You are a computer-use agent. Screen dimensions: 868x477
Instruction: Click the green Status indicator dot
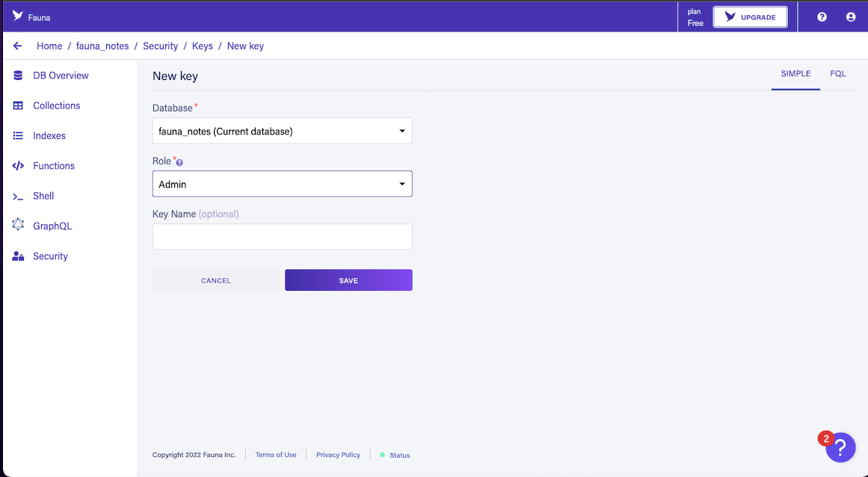click(x=383, y=455)
